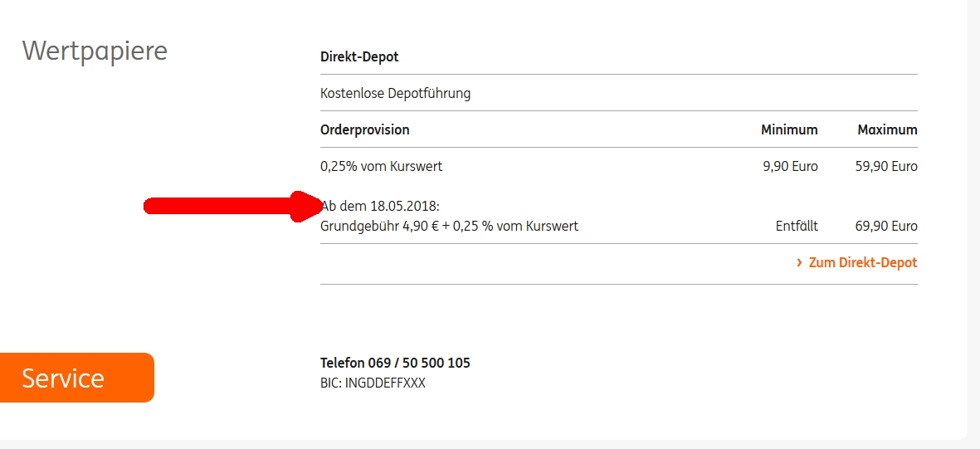The height and width of the screenshot is (449, 980).
Task: Click the Ab dem 18.05.2018 notice
Action: coord(382,206)
